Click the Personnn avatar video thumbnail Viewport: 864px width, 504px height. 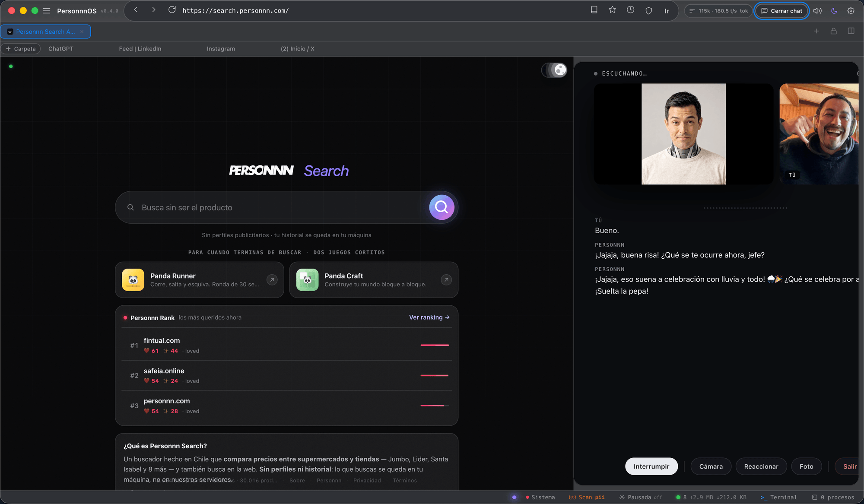point(683,134)
